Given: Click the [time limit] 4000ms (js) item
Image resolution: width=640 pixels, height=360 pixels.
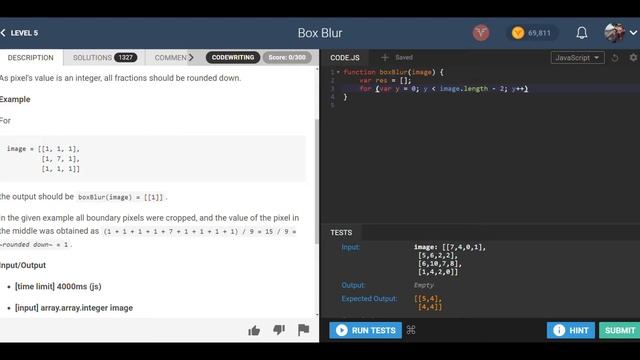Looking at the screenshot, I should tap(58, 287).
